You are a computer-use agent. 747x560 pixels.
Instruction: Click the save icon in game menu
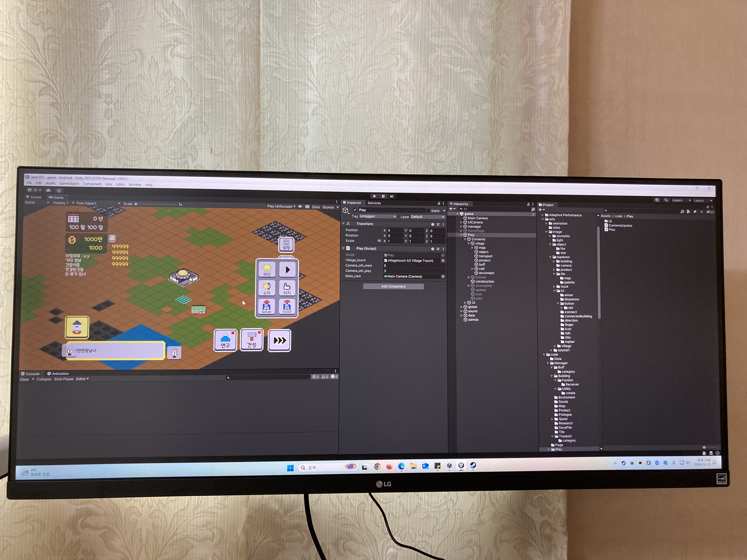266,306
